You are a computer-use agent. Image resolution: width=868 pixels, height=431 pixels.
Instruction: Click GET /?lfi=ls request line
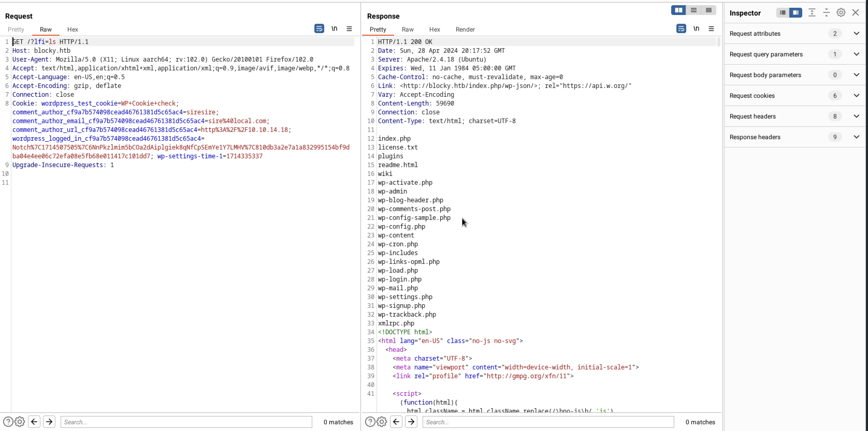pos(50,42)
